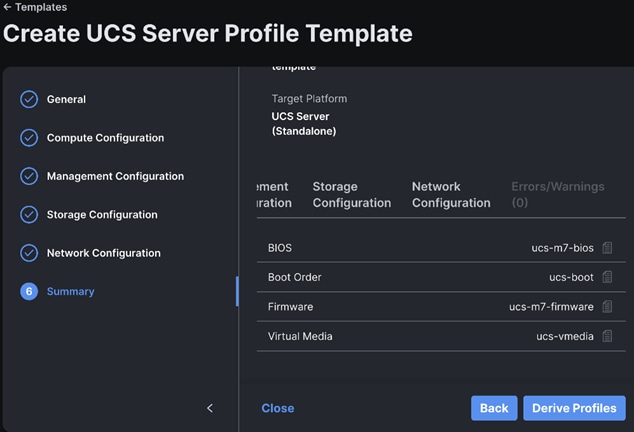
Task: Click the Back button
Action: [494, 408]
